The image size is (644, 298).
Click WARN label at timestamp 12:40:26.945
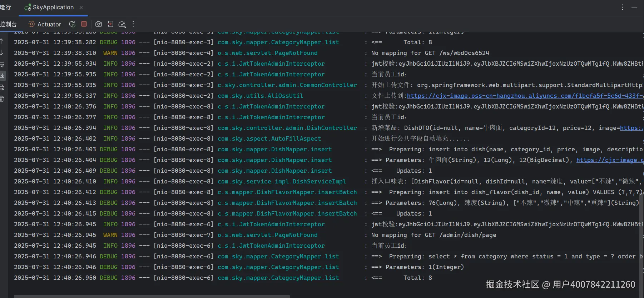point(110,235)
